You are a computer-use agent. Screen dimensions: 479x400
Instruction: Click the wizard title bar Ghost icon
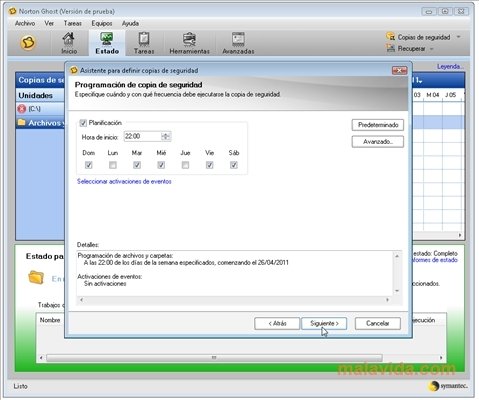pyautogui.click(x=74, y=70)
